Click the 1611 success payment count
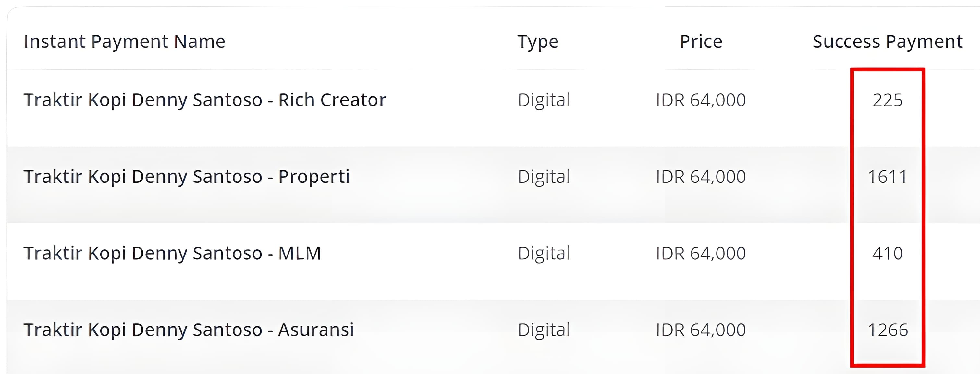The height and width of the screenshot is (374, 980). (888, 177)
